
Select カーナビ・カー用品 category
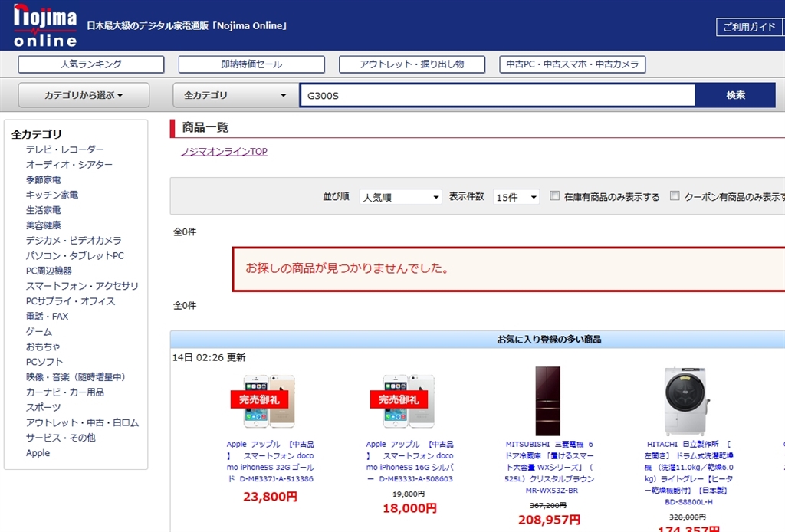pyautogui.click(x=65, y=392)
